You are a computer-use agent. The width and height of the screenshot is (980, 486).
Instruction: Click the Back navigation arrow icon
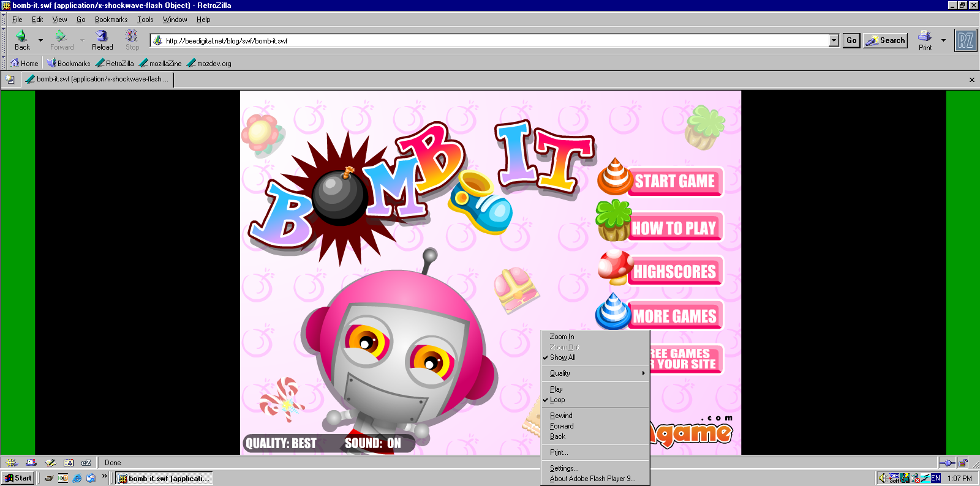pos(21,36)
